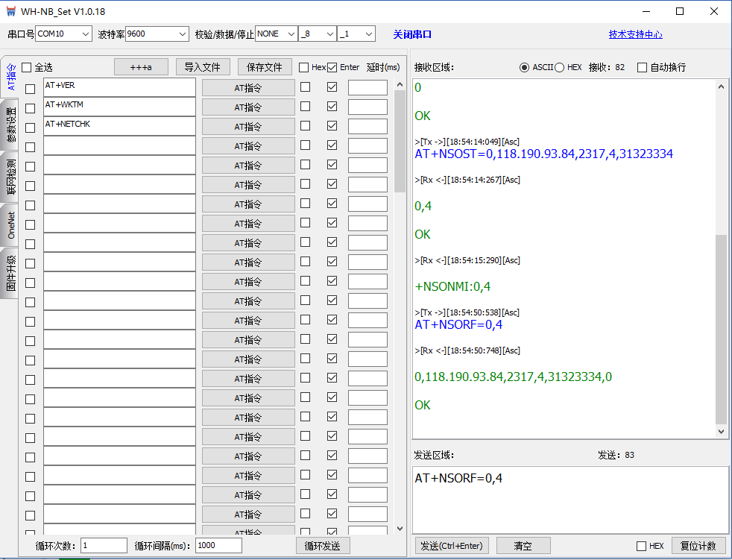Click the 循环发送 button
This screenshot has width=732, height=560.
click(x=323, y=546)
